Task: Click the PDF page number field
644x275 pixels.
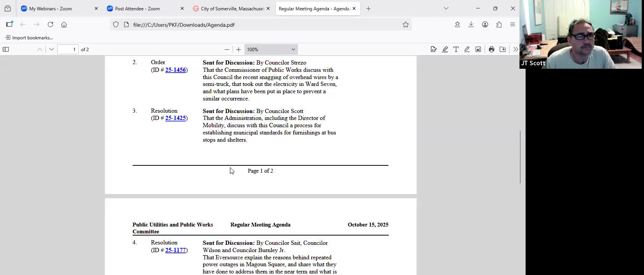Action: click(x=68, y=49)
